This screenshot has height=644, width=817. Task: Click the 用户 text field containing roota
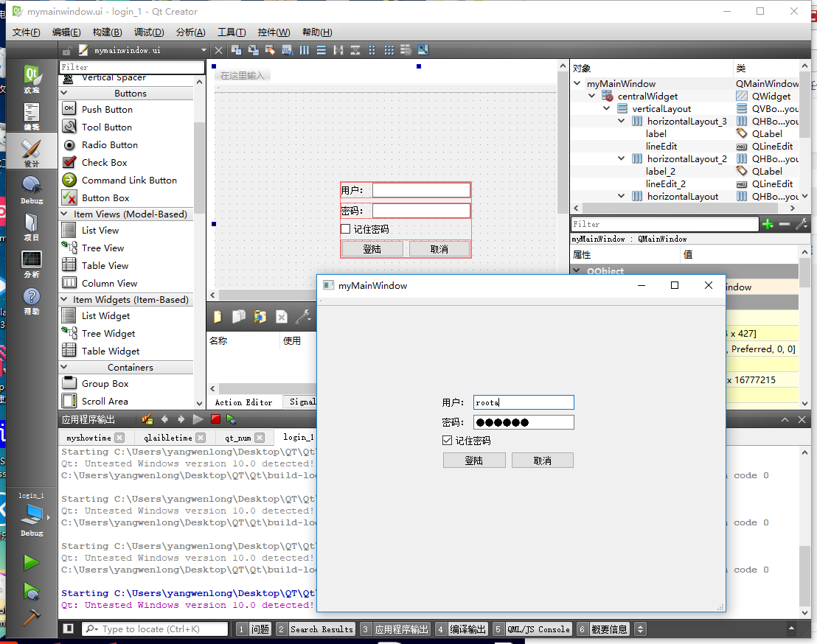point(524,402)
